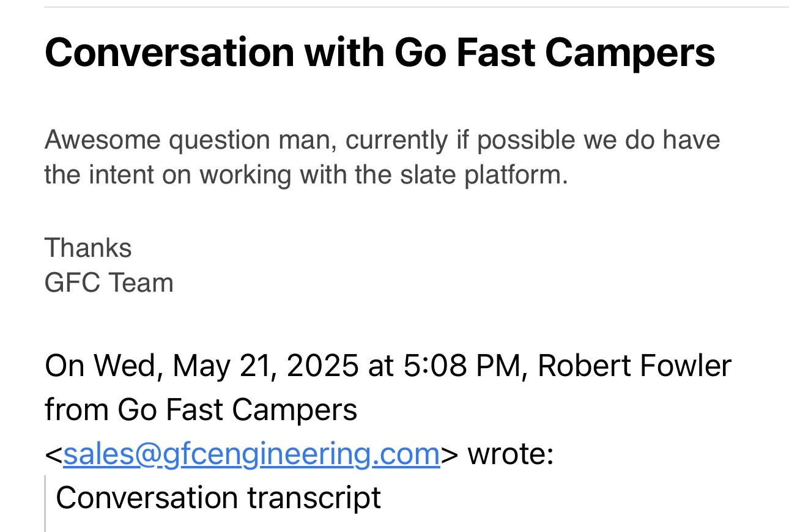This screenshot has height=532, width=789.
Task: Click the sender name 'Robert Fowler'
Action: (634, 366)
